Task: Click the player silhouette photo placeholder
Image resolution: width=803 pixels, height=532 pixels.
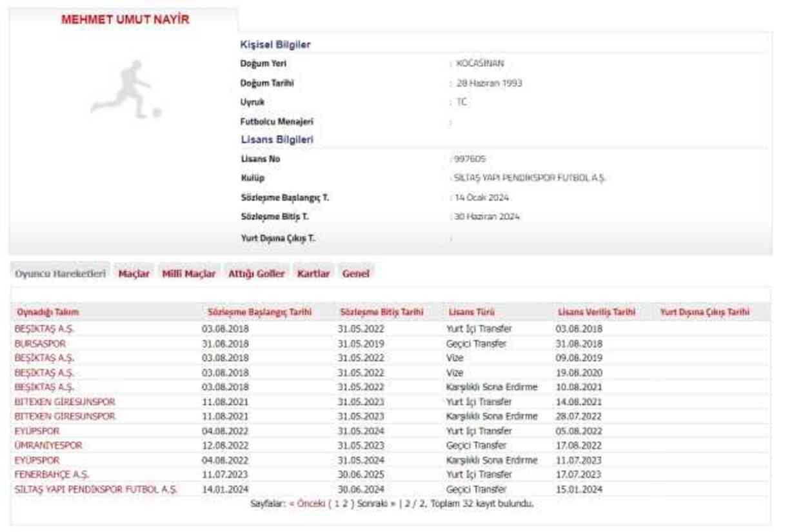Action: [x=126, y=89]
